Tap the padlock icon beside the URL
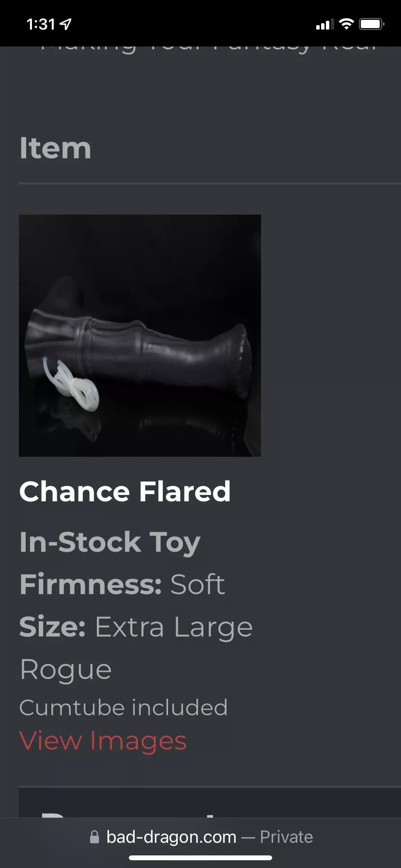 (x=95, y=837)
